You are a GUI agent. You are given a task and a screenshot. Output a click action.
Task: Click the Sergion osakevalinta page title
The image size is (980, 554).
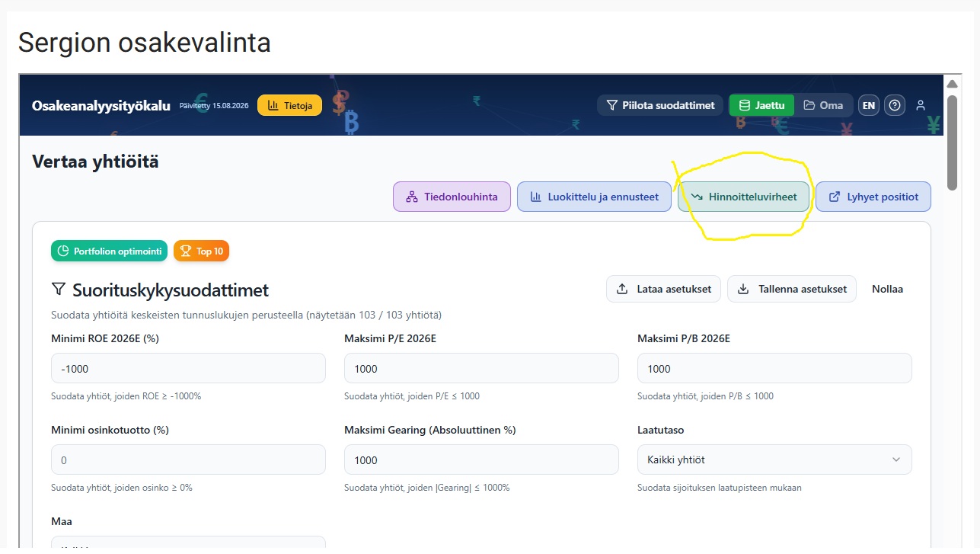[x=144, y=42]
